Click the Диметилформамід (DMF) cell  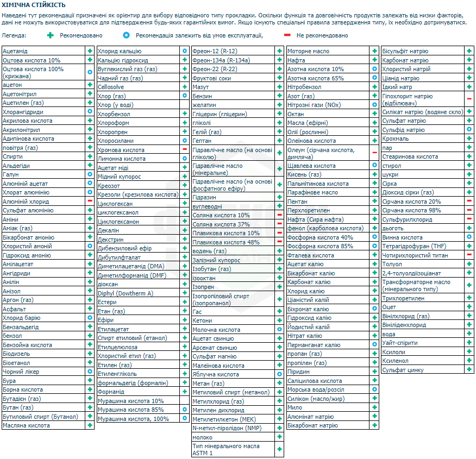tap(139, 275)
